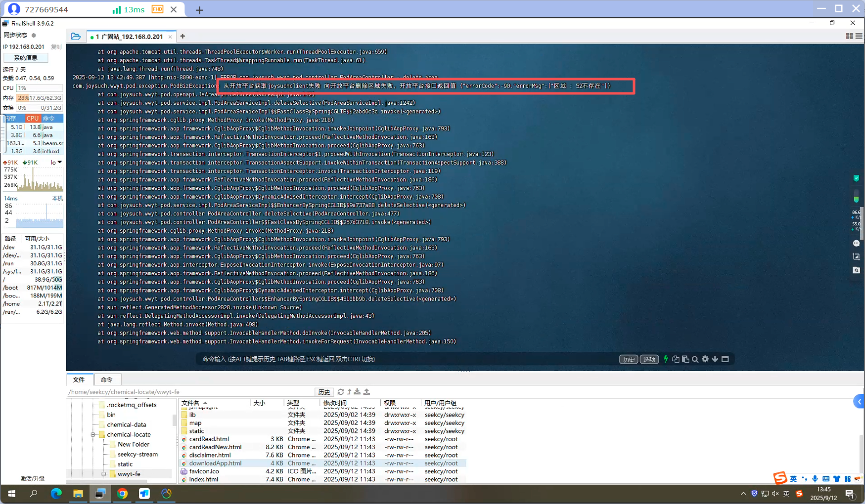Image resolution: width=865 pixels, height=504 pixels.
Task: Upload file icon in file toolbar
Action: 366,392
